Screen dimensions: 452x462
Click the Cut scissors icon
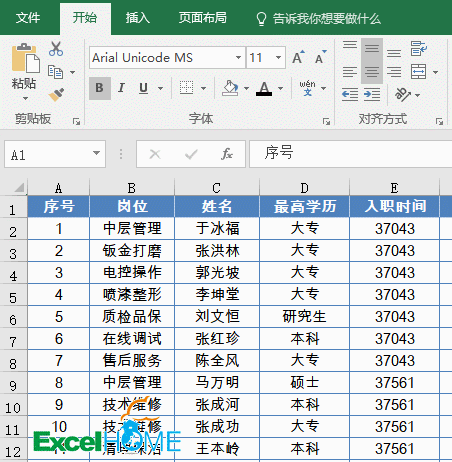[56, 49]
